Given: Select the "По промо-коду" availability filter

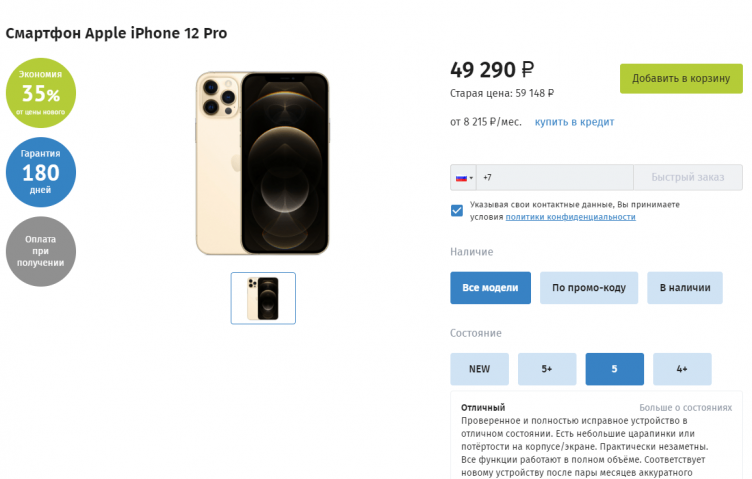Looking at the screenshot, I should tap(589, 288).
